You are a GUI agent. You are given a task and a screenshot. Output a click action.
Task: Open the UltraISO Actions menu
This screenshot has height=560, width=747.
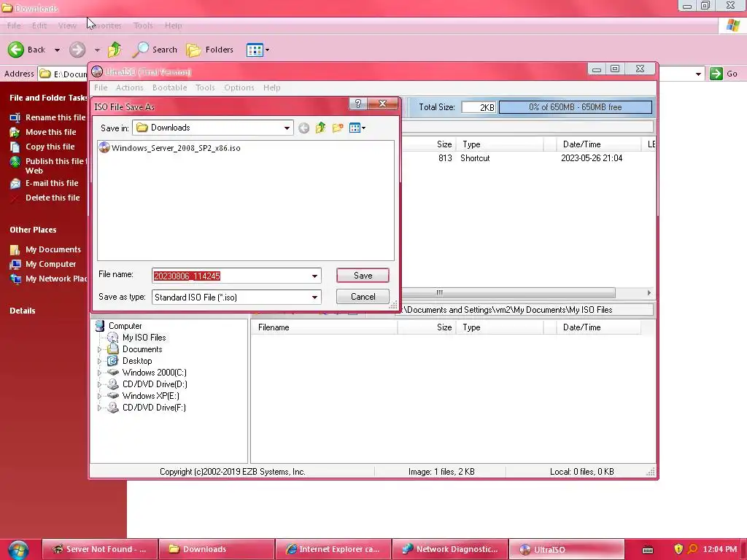pyautogui.click(x=130, y=87)
